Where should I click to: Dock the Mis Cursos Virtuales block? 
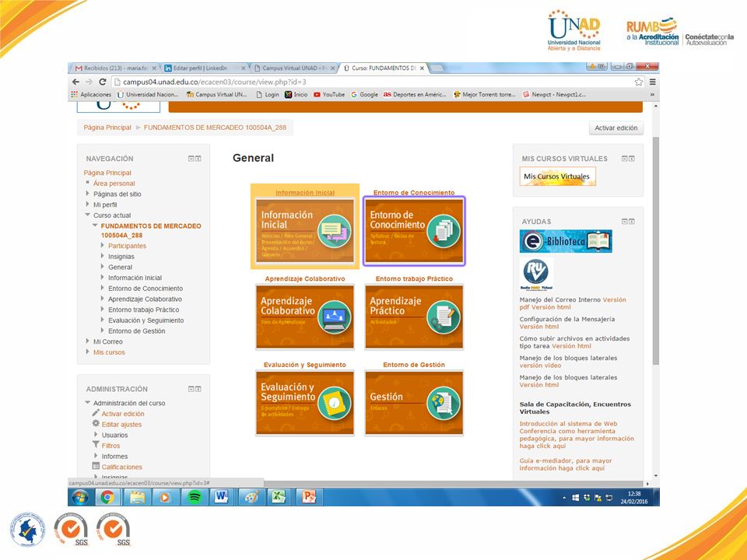click(632, 159)
